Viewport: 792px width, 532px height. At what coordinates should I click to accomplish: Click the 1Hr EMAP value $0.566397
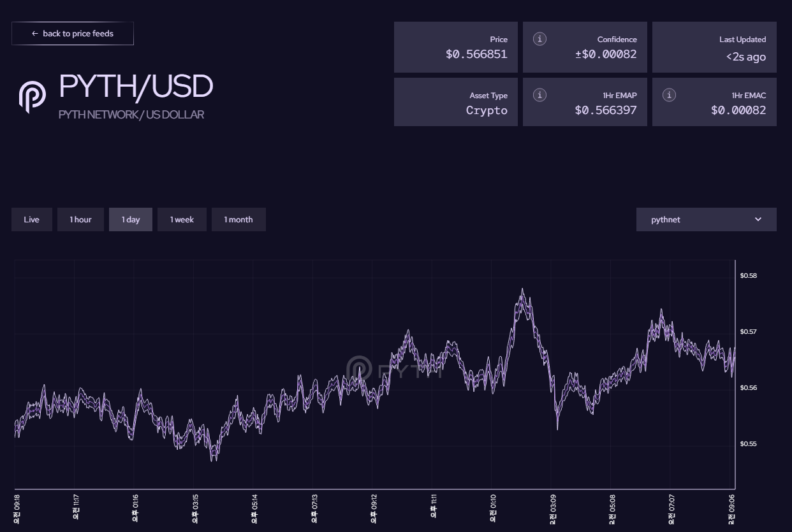click(x=606, y=110)
